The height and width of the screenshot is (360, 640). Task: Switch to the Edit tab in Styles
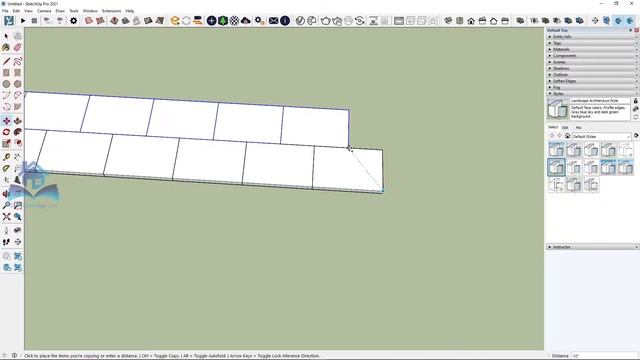pos(565,127)
